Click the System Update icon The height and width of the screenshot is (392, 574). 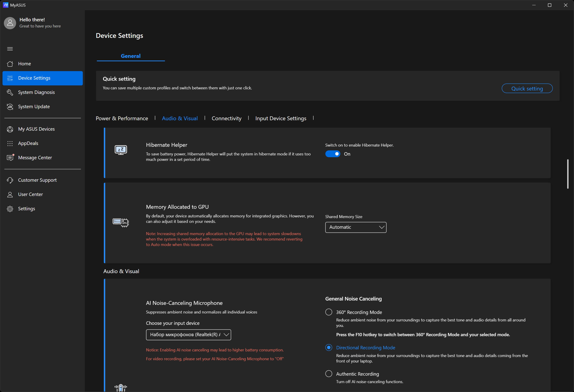pyautogui.click(x=10, y=107)
